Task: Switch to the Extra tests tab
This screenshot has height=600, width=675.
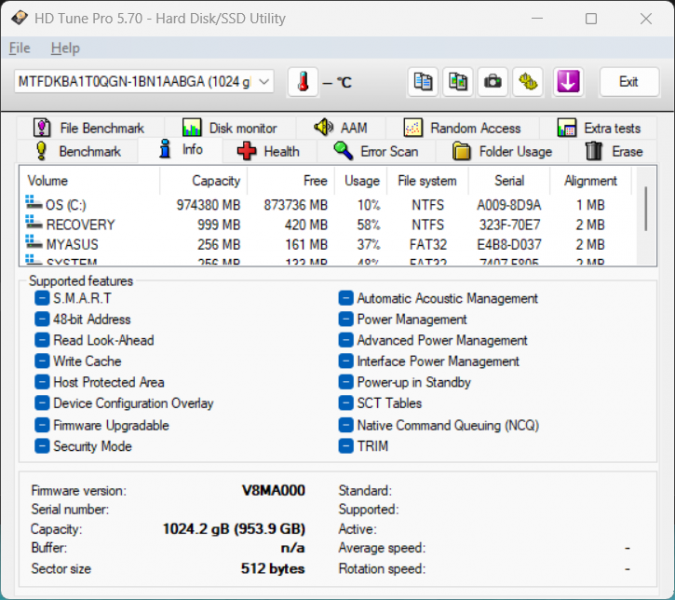Action: click(x=598, y=128)
